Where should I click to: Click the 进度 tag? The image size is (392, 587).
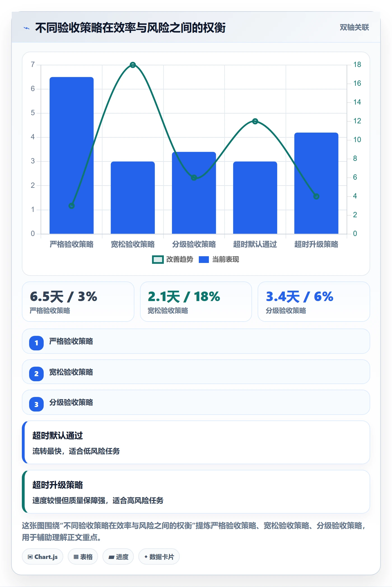pyautogui.click(x=118, y=557)
